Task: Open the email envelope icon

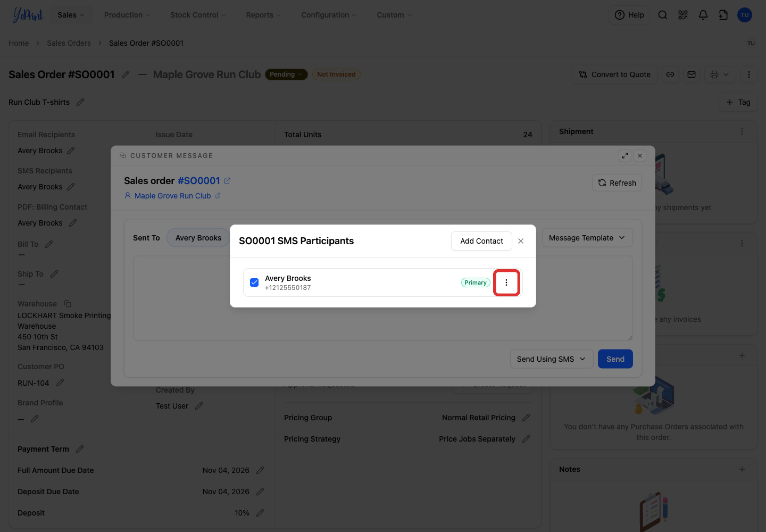Action: (692, 74)
